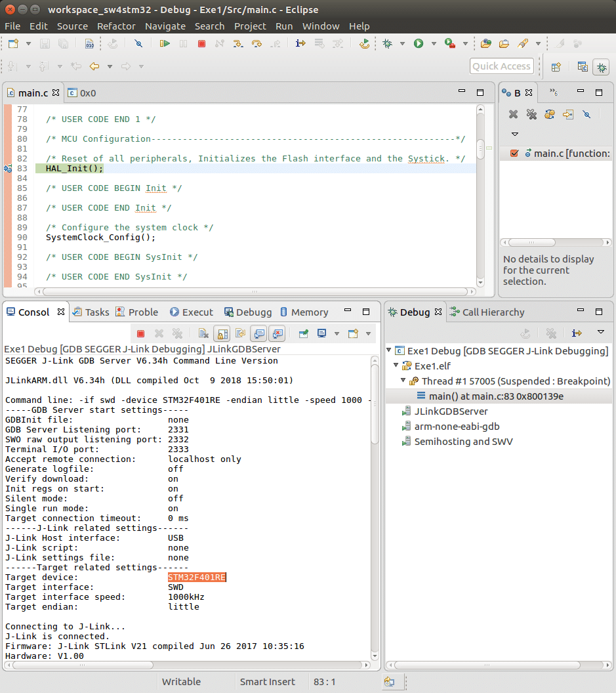
Task: Open the Refactor menu
Action: (x=116, y=26)
